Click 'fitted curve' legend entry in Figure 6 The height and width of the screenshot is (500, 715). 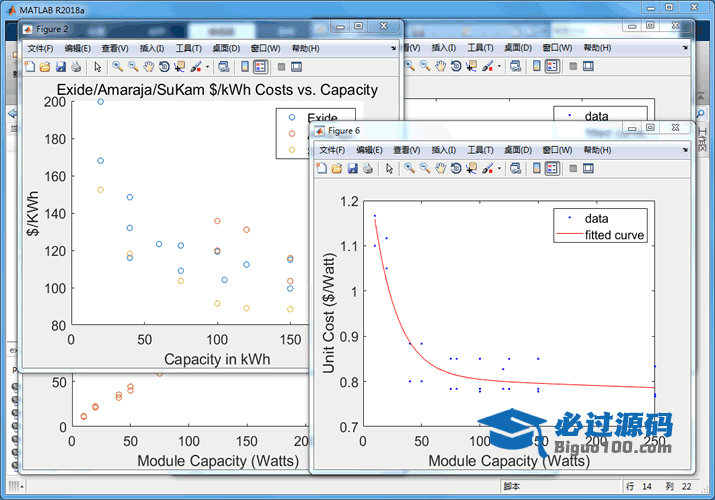click(614, 235)
